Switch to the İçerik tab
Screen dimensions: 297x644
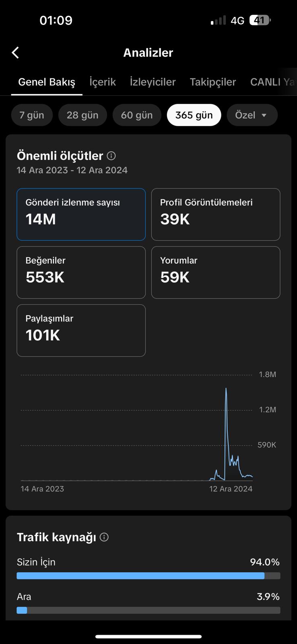tap(103, 82)
